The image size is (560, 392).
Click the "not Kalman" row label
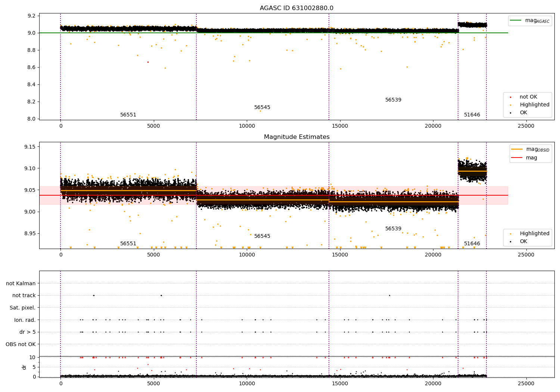tap(21, 284)
